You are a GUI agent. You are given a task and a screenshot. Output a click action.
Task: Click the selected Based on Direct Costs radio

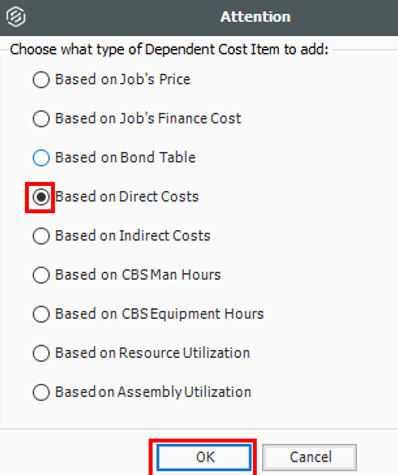click(41, 197)
